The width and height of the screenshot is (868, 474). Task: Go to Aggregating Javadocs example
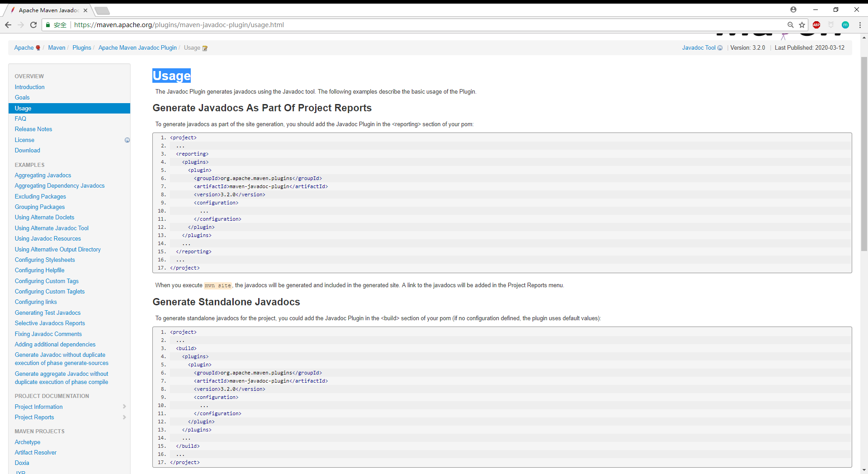(43, 175)
